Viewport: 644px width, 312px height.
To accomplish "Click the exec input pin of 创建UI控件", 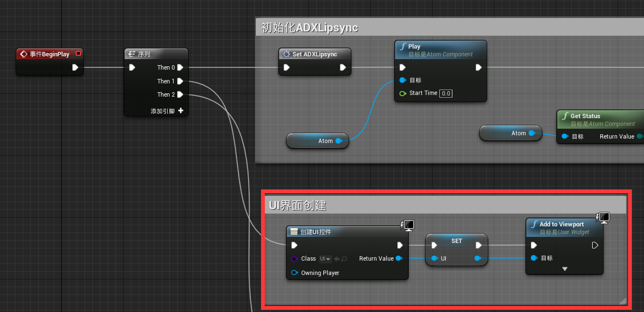I will click(294, 245).
